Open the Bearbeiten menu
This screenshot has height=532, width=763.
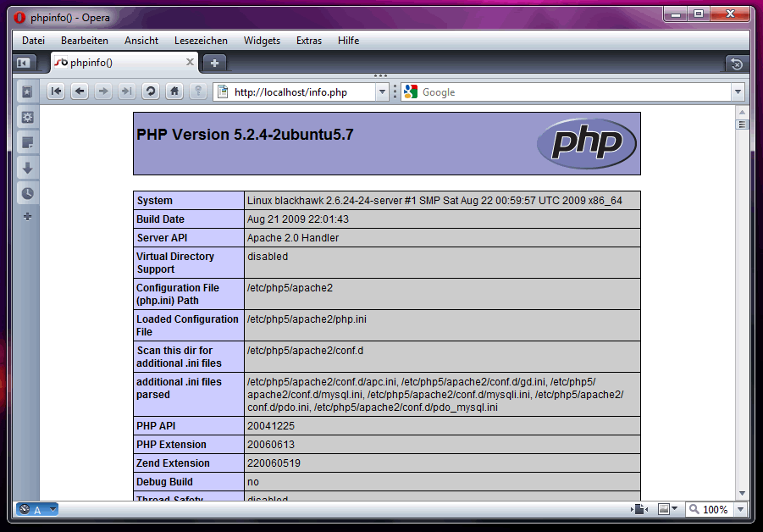85,41
